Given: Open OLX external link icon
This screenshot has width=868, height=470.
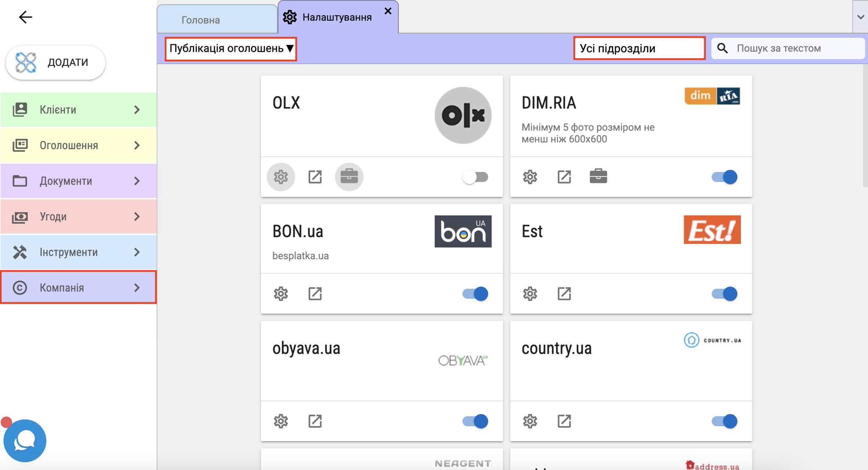Looking at the screenshot, I should click(x=315, y=177).
